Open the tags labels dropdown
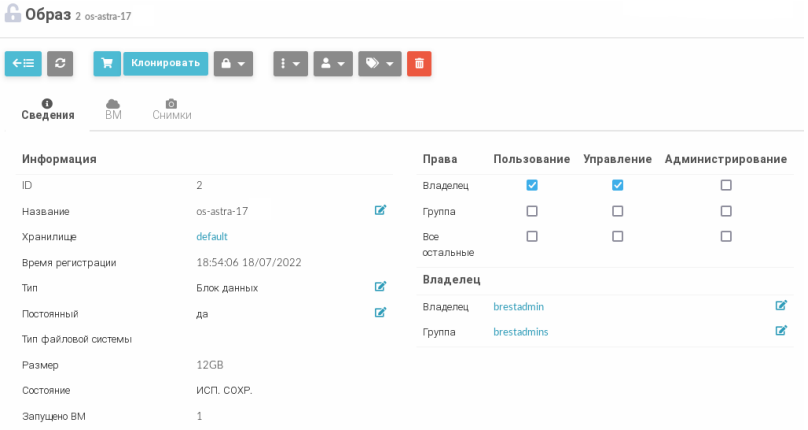 pos(379,64)
